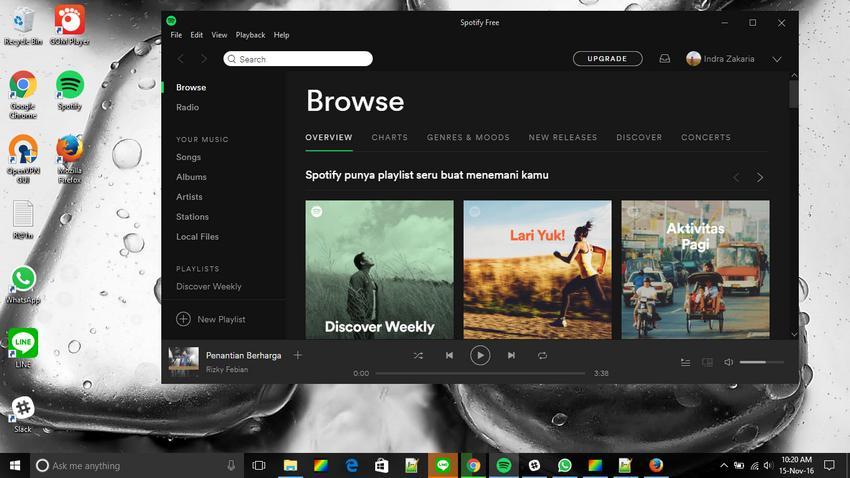Mute the volume speaker icon
850x478 pixels.
coord(729,362)
